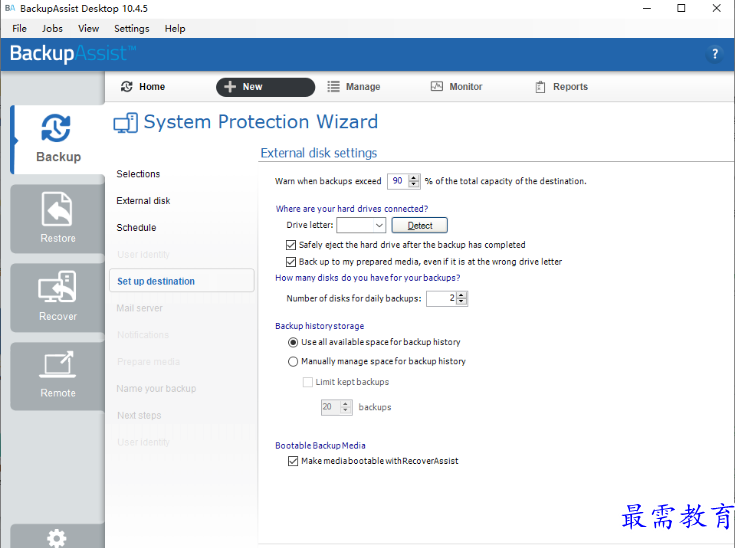The height and width of the screenshot is (548, 743).
Task: Open the Jobs menu
Action: (52, 28)
